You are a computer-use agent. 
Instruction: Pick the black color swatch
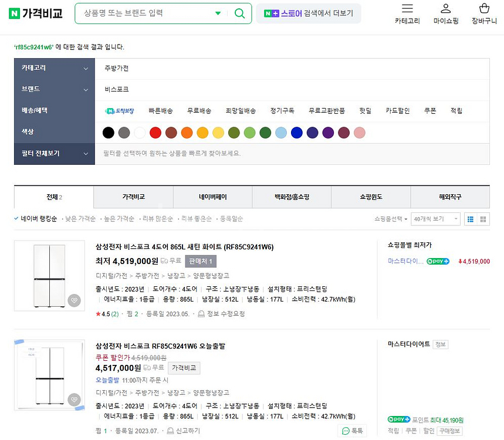109,133
